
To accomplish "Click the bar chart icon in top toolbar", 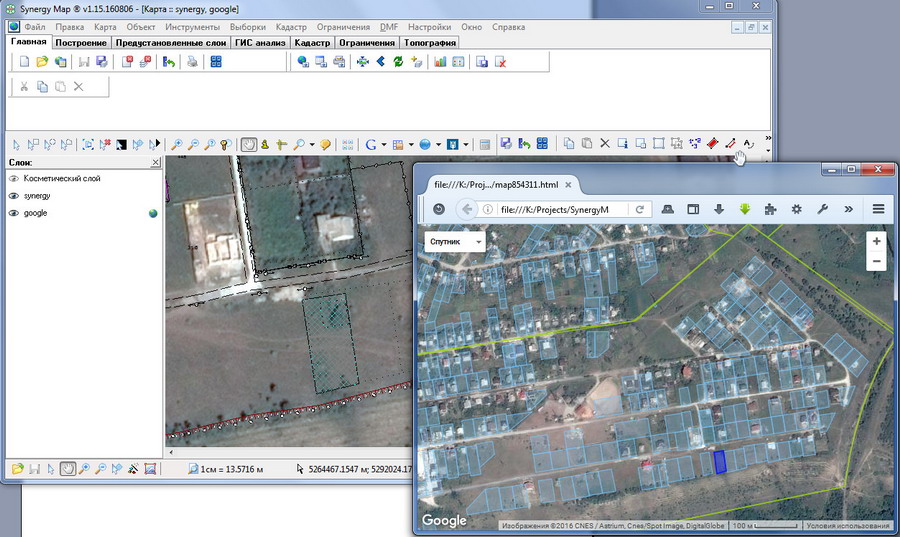I will 440,61.
